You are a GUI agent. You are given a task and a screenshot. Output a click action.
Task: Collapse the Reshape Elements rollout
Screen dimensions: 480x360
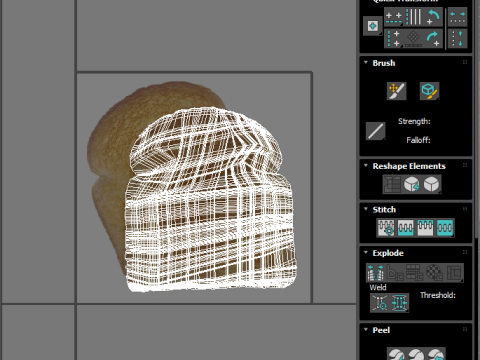[x=366, y=166]
